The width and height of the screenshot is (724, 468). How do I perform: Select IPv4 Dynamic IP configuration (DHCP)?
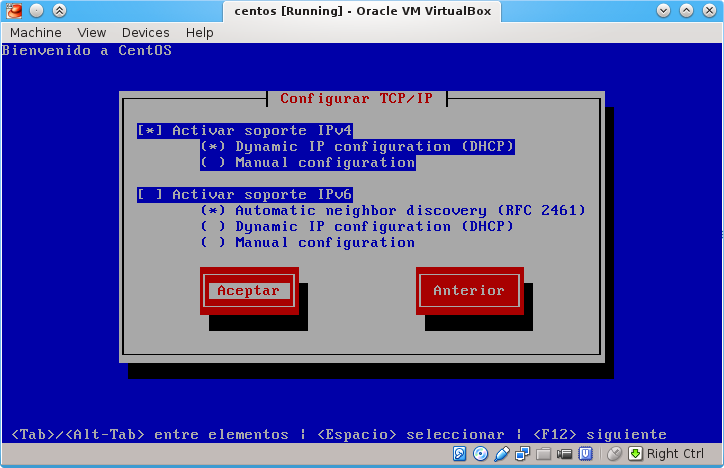coord(357,147)
